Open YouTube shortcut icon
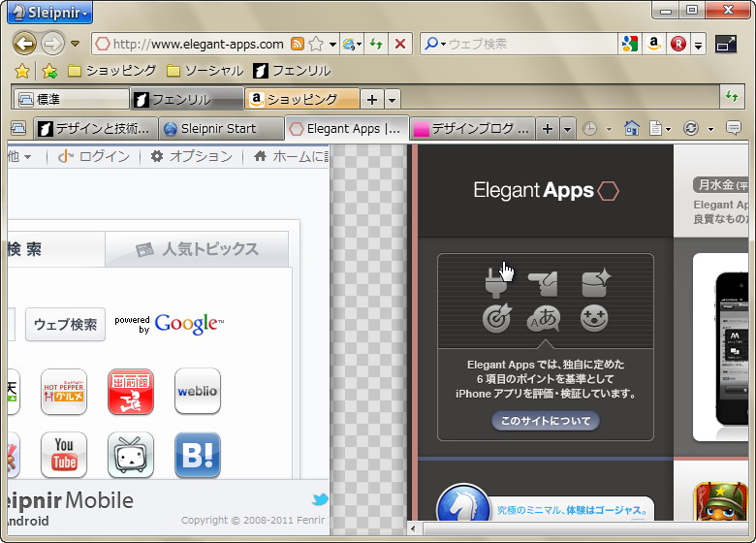 coord(64,455)
